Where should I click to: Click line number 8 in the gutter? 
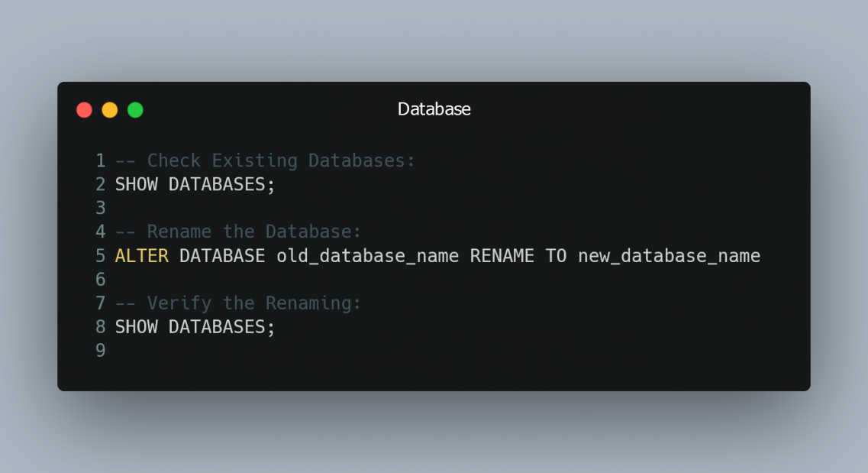tap(100, 327)
